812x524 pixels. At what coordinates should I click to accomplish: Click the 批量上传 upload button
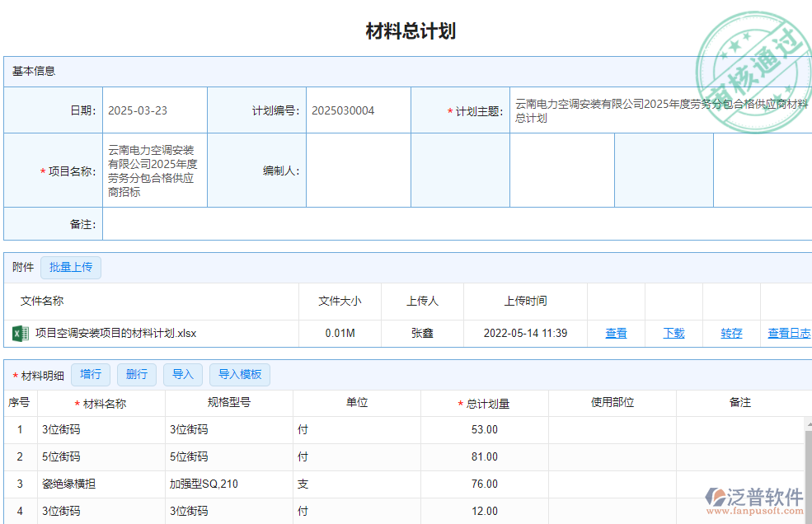[x=71, y=267]
